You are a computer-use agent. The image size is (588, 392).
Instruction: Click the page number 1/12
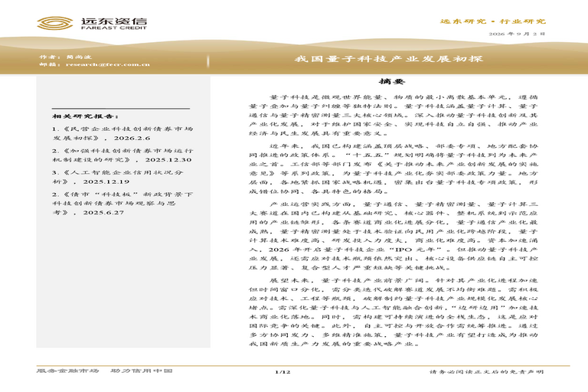pos(283,372)
